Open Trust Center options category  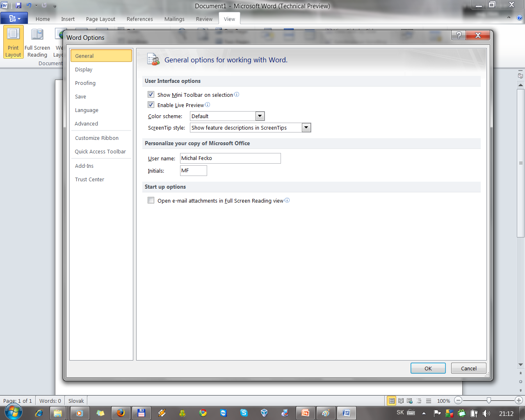[101, 179]
